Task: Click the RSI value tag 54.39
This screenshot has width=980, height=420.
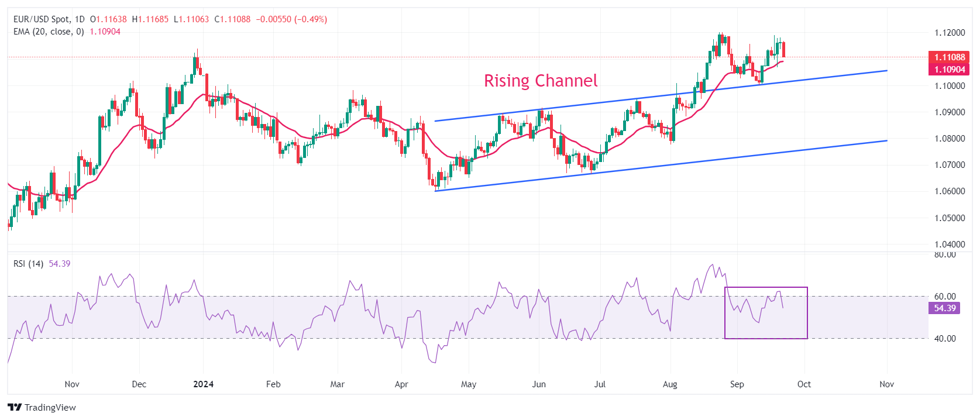Action: click(x=944, y=308)
